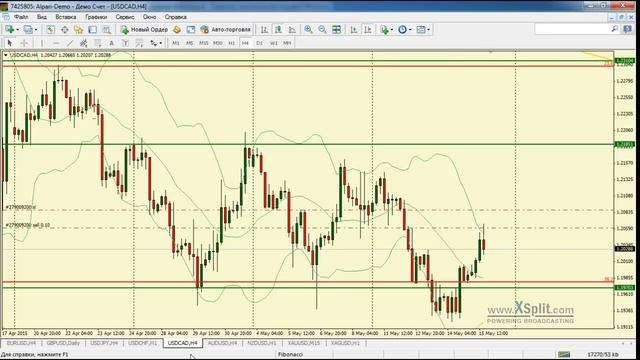Click the Templates icon
This screenshot has width=640, height=360.
tap(421, 29)
